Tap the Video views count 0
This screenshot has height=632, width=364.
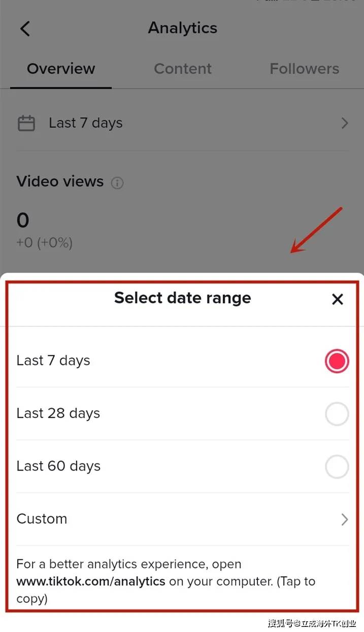coord(23,220)
